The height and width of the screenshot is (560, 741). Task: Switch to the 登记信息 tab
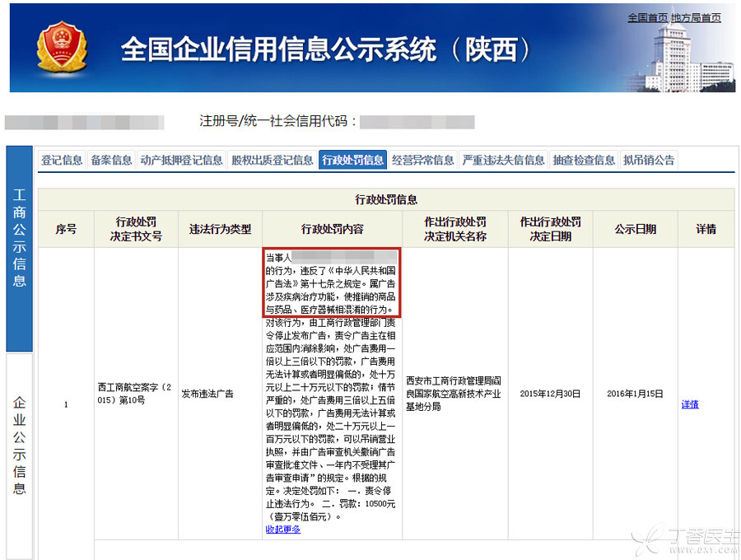coord(62,160)
